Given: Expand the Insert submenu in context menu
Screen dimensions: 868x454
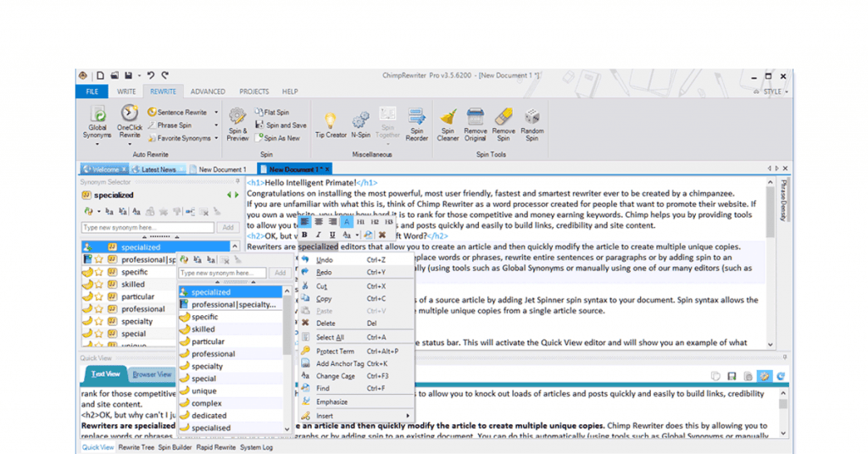Looking at the screenshot, I should coord(408,416).
